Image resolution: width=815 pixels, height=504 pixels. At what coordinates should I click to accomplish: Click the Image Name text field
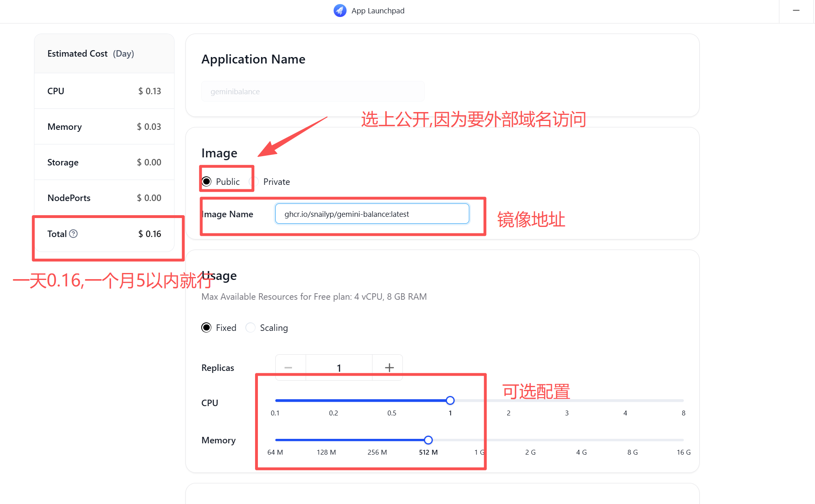tap(372, 214)
